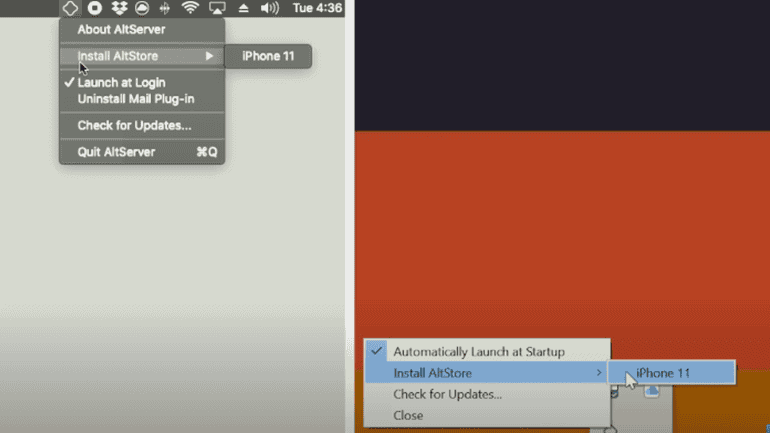This screenshot has width=770, height=433.
Task: Select iPhone 11 in macOS submenu
Action: coord(268,56)
